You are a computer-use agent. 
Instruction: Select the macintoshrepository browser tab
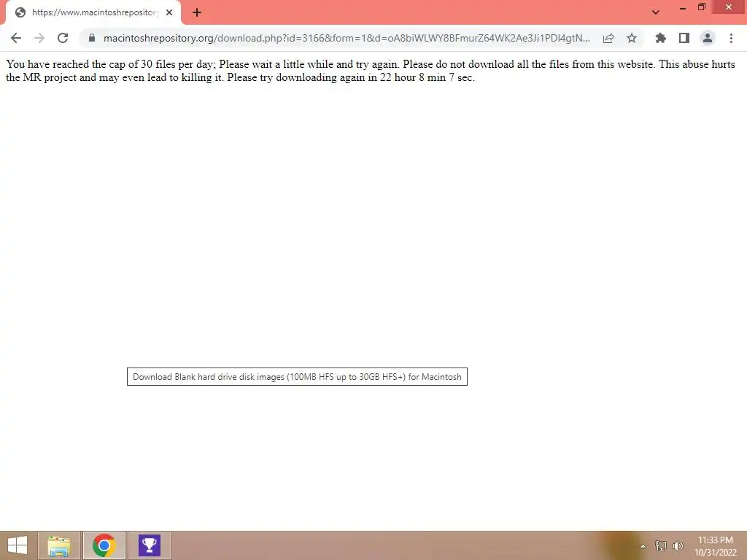click(x=93, y=12)
